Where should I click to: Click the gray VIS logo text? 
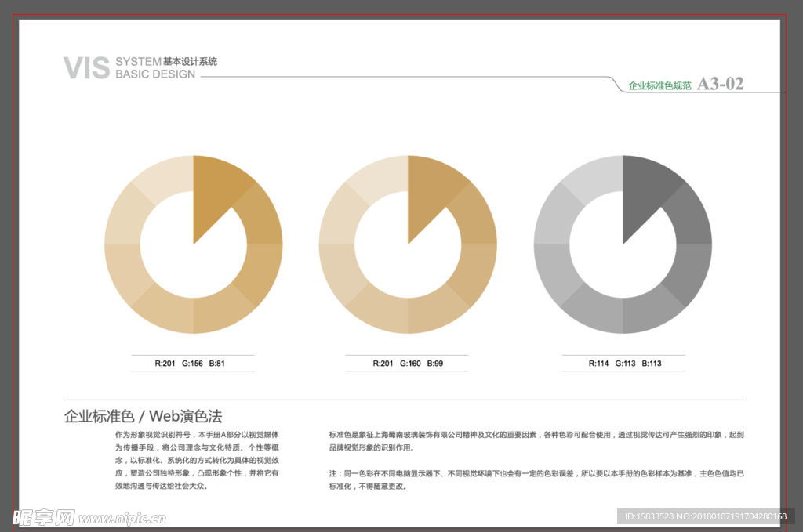pyautogui.click(x=86, y=68)
